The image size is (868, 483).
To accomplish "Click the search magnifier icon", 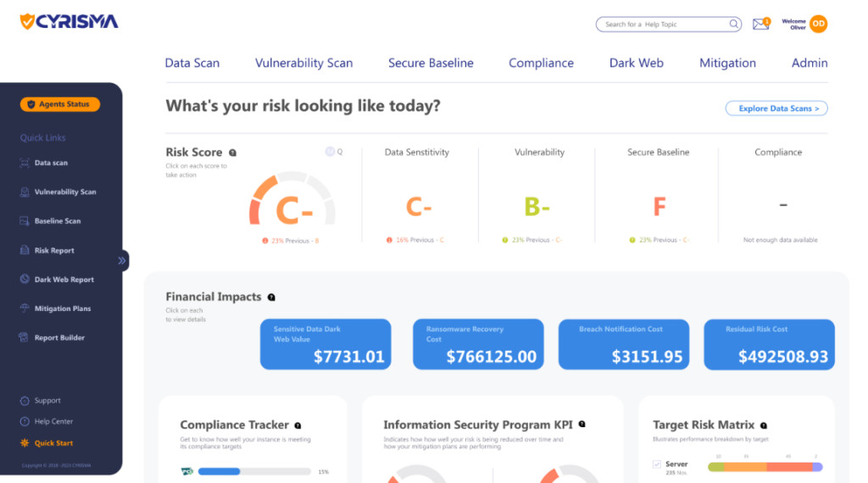I will point(733,24).
